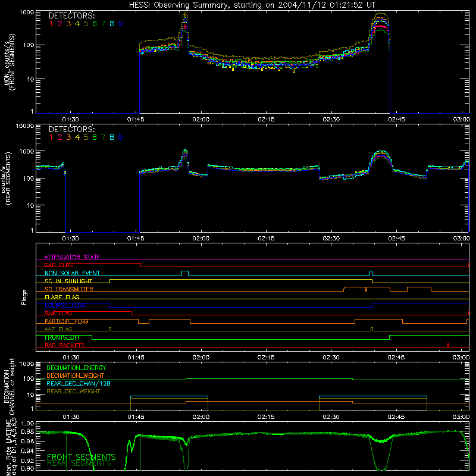Image resolution: width=476 pixels, height=476 pixels.
Task: Click the 02:30 tick label under the flags panel
Action: click(331, 358)
